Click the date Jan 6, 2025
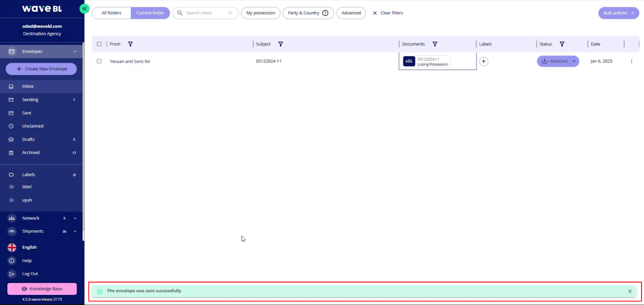 pyautogui.click(x=601, y=61)
